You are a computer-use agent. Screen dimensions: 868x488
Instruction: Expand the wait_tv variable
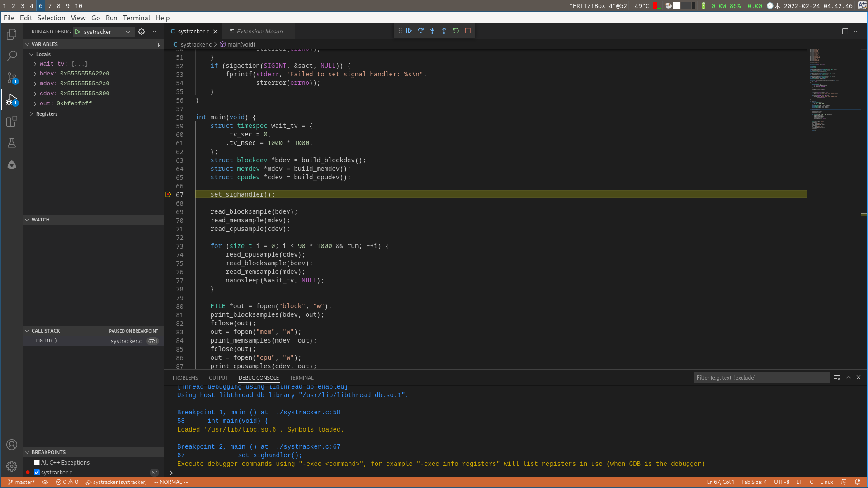[x=35, y=64]
